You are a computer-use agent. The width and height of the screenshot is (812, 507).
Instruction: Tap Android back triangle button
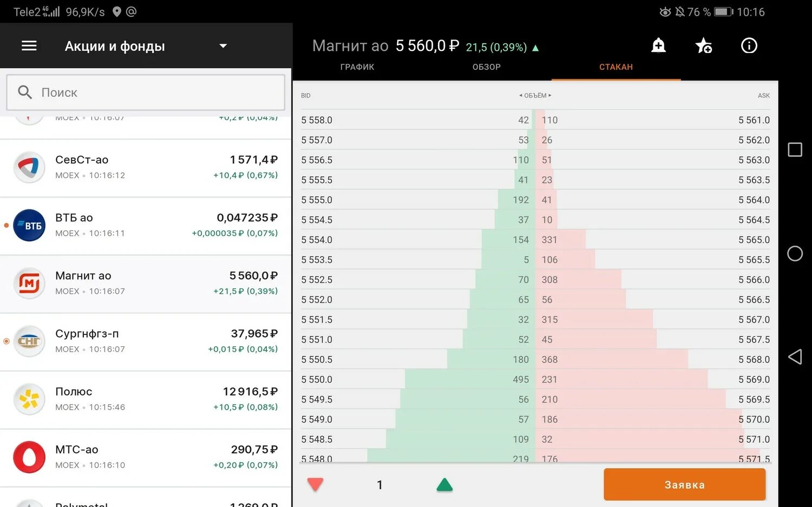click(795, 357)
